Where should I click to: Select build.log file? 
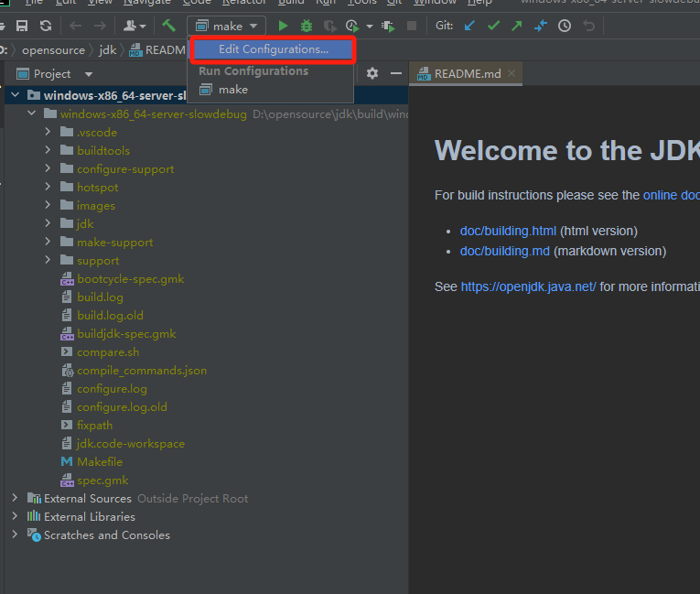tap(100, 297)
